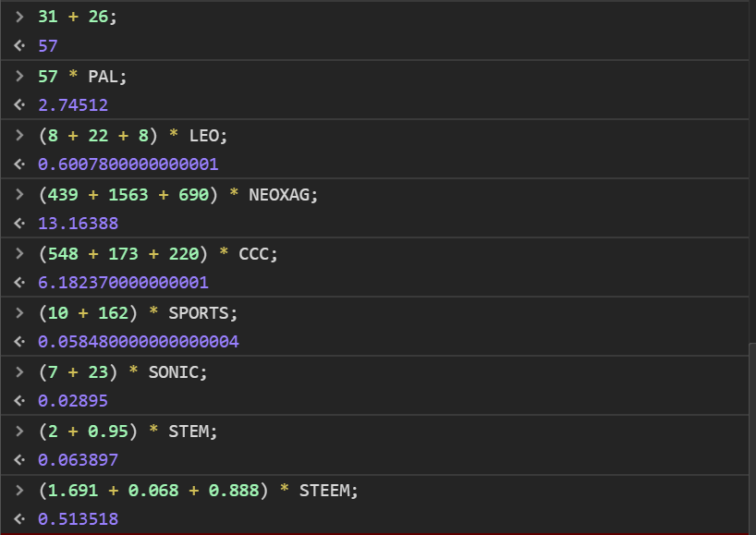Click the console vertical scrollbar thumb

click(x=752, y=439)
